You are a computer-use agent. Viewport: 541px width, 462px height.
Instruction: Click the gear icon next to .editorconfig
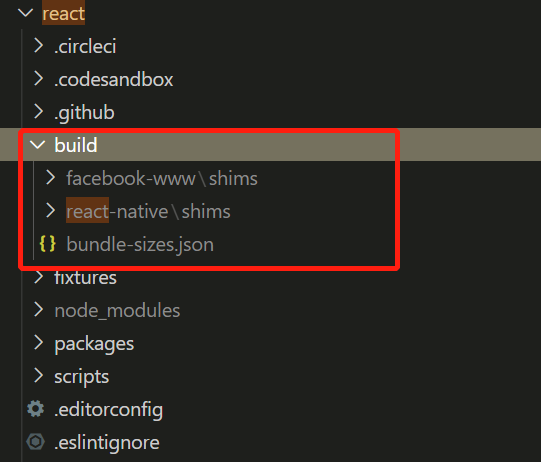(x=36, y=409)
